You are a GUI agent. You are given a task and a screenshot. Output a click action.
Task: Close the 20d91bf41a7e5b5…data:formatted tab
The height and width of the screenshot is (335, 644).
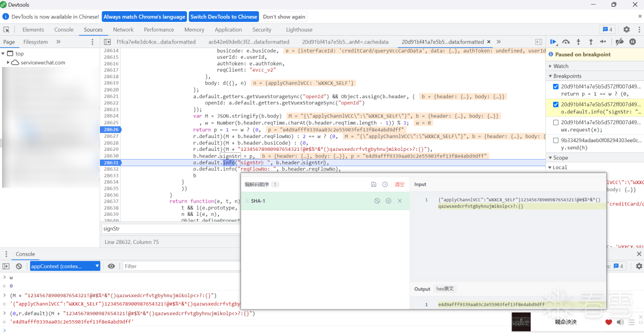point(489,42)
